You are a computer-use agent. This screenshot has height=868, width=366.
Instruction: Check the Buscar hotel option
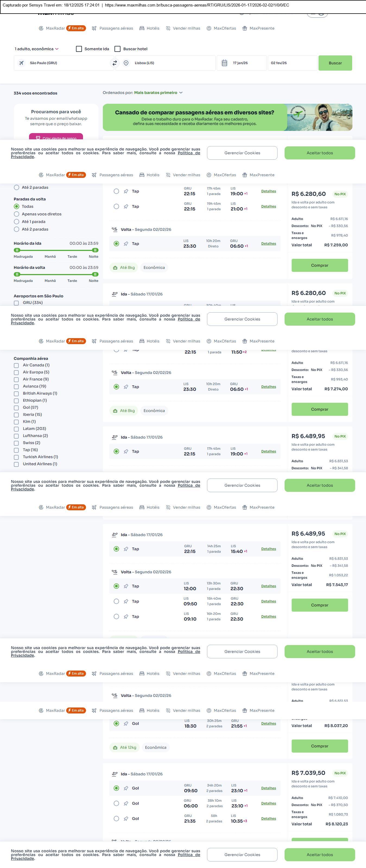pyautogui.click(x=117, y=49)
